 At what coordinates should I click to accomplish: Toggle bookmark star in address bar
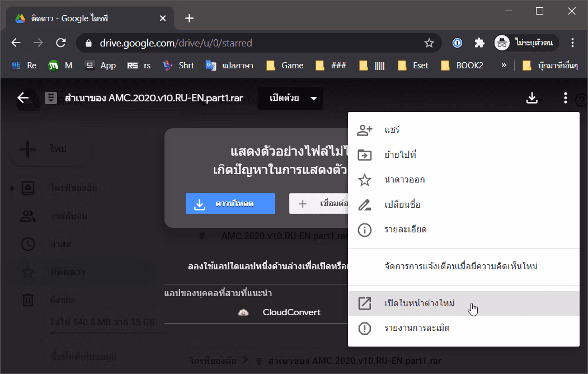(x=429, y=43)
